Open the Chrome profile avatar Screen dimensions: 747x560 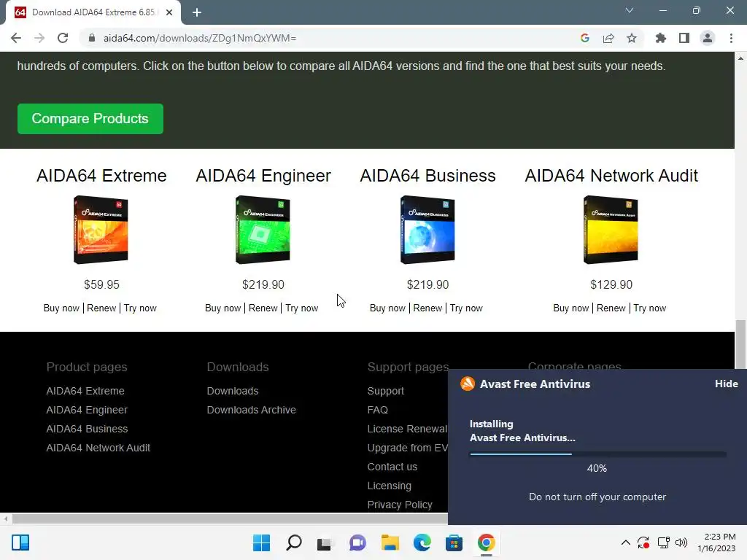pos(708,38)
